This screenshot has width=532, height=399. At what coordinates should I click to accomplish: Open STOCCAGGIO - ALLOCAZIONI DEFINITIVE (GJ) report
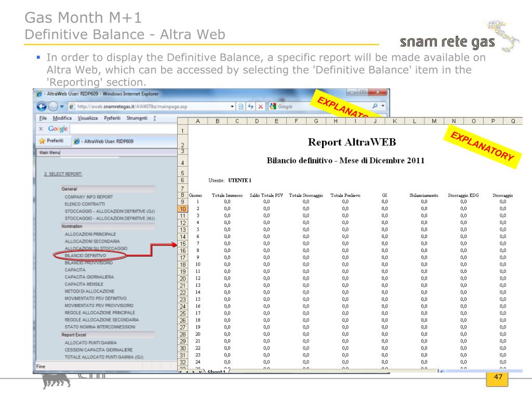coord(110,211)
